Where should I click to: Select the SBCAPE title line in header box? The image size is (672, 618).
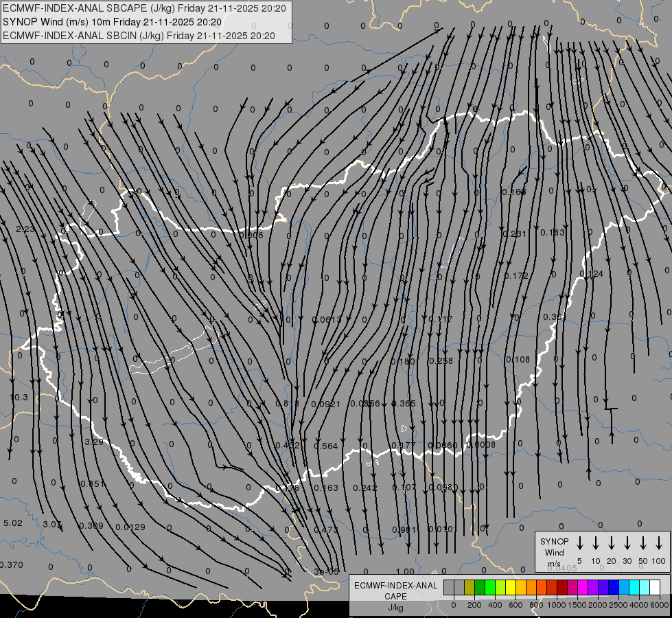(144, 8)
